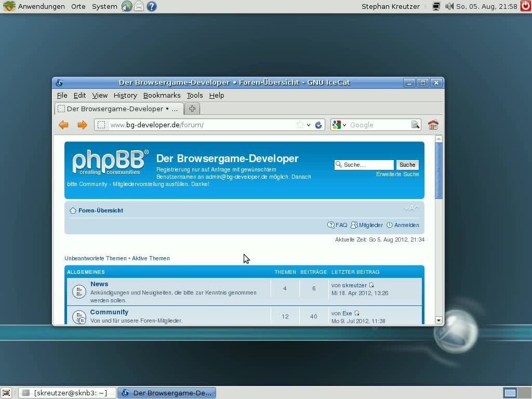Open mail client icon in top panel
532x399 pixels.
pos(139,6)
